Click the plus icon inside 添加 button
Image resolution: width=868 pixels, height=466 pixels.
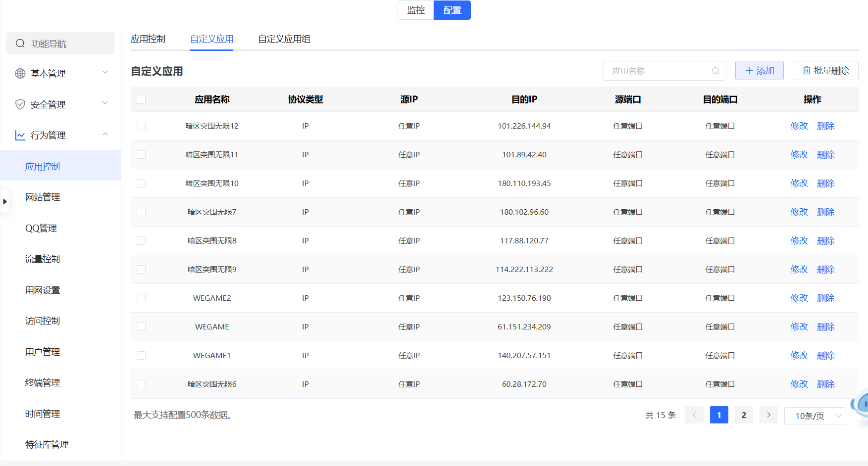[749, 70]
